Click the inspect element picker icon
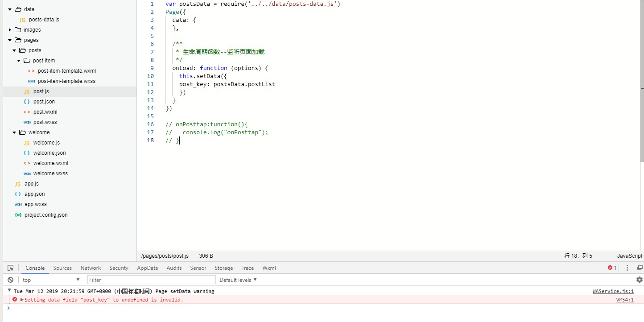The width and height of the screenshot is (644, 322). click(11, 268)
